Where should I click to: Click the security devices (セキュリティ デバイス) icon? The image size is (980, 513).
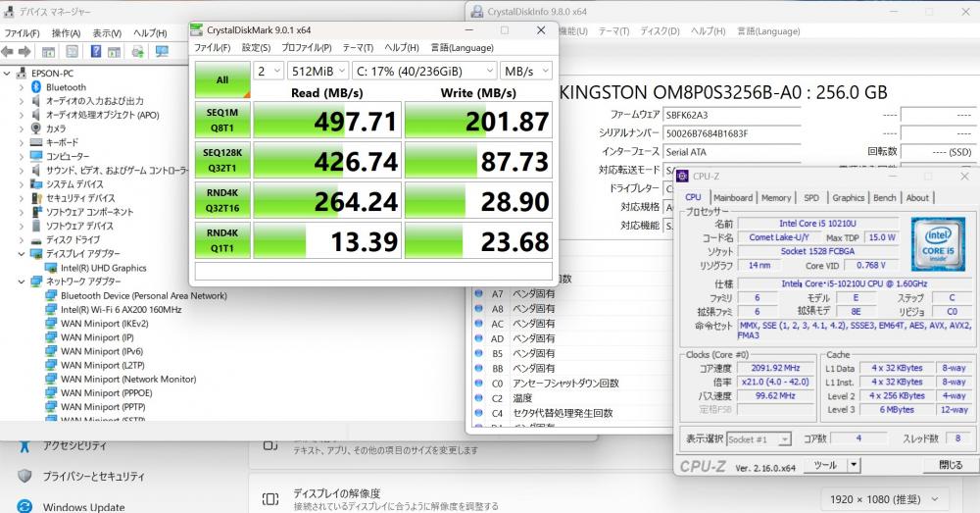[x=36, y=198]
